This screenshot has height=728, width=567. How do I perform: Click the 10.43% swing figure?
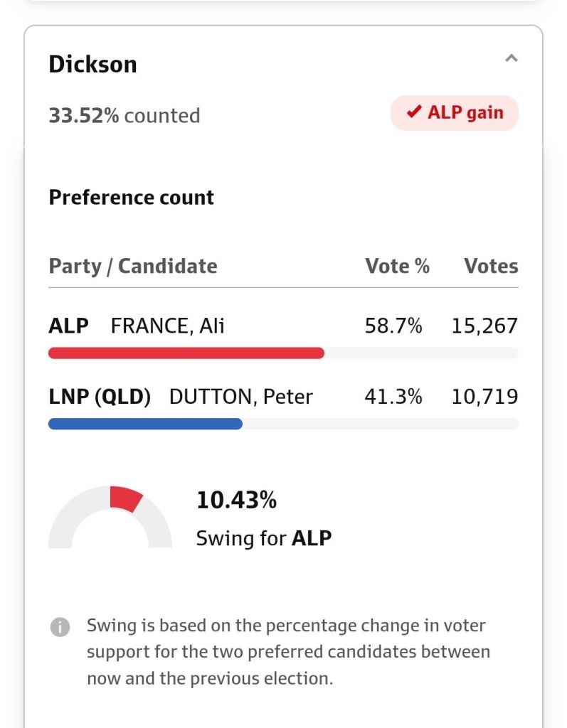click(236, 500)
